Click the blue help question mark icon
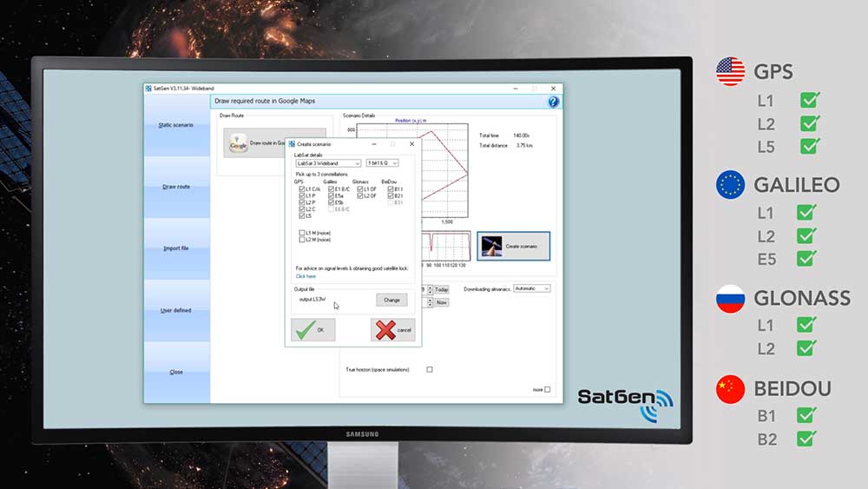 click(x=553, y=102)
